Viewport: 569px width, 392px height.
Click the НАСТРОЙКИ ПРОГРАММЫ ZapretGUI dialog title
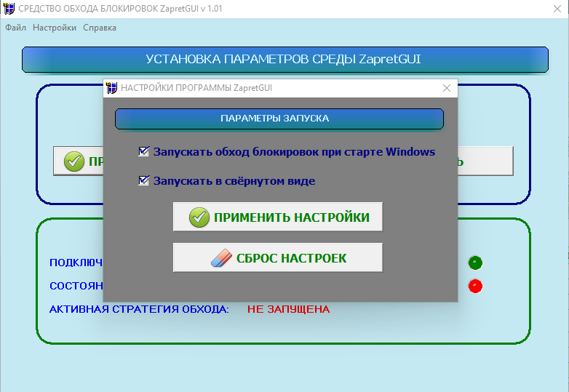coord(196,88)
